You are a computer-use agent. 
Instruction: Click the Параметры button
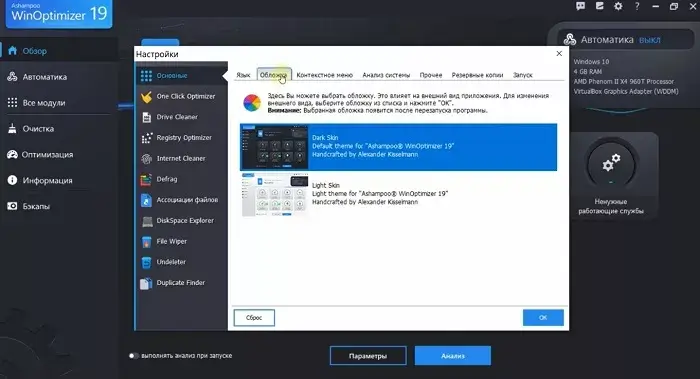pyautogui.click(x=368, y=356)
